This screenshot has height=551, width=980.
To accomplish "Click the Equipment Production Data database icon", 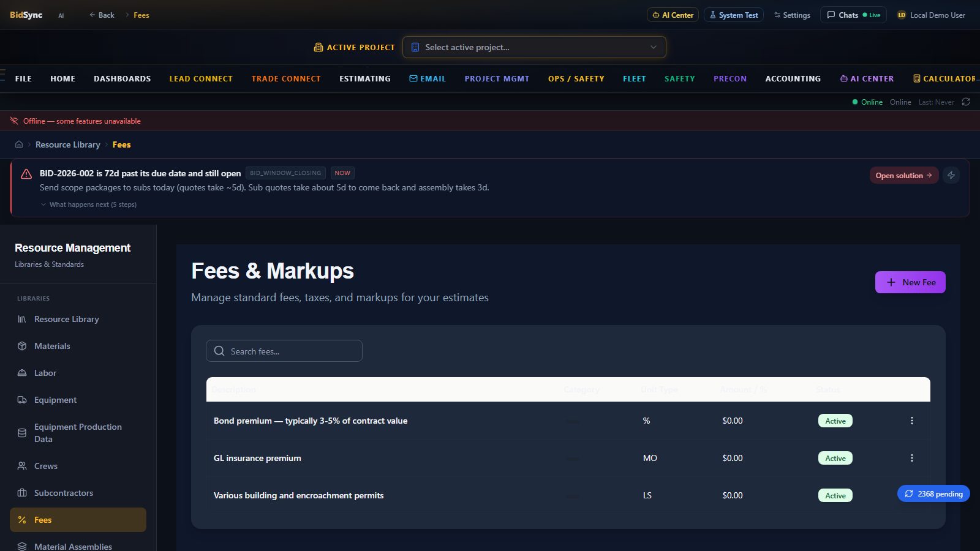I will 22,433.
